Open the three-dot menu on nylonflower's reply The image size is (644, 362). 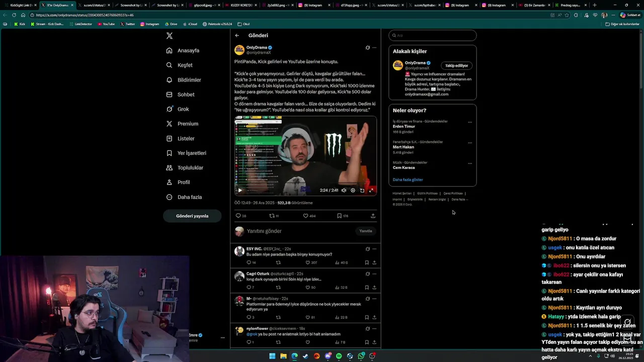point(374,329)
